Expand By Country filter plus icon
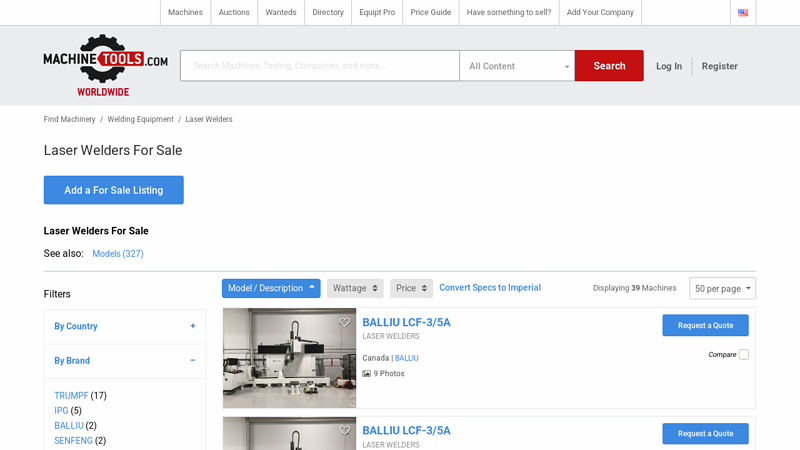 193,326
